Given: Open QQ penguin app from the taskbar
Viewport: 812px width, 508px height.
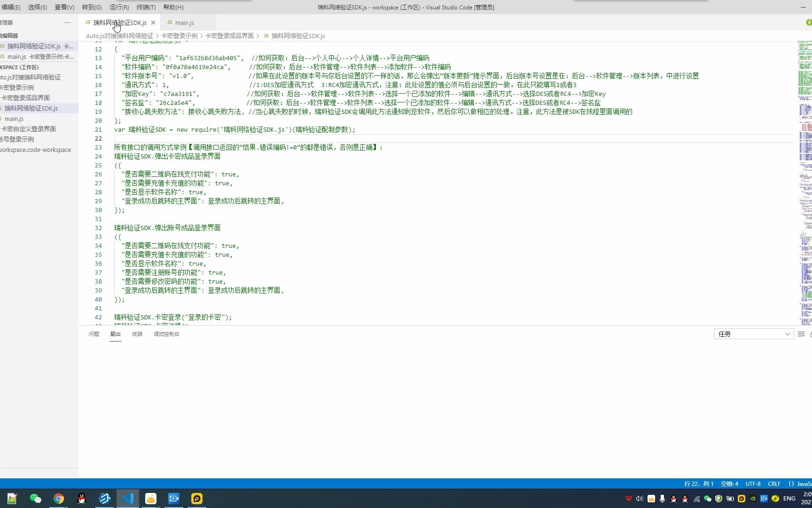Looking at the screenshot, I should [x=81, y=499].
